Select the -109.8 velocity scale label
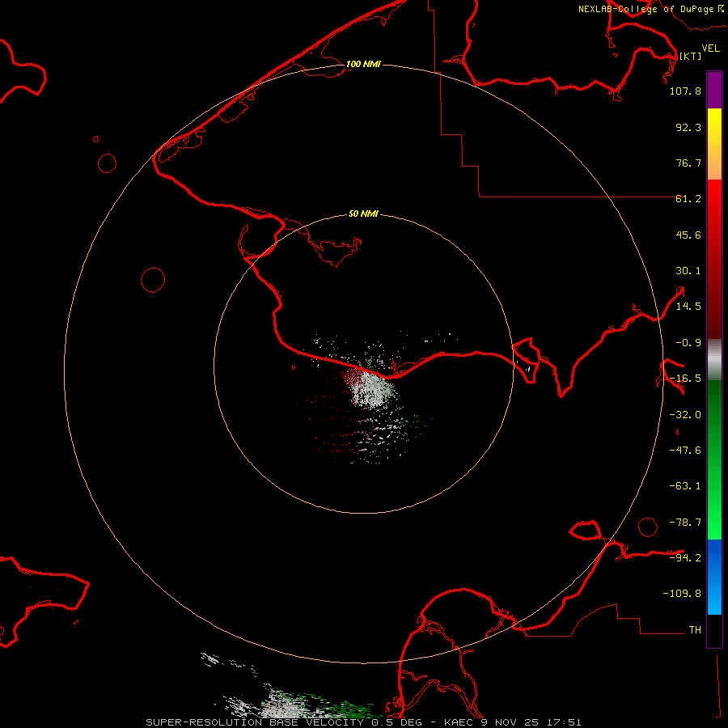This screenshot has height=728, width=728. coord(682,594)
